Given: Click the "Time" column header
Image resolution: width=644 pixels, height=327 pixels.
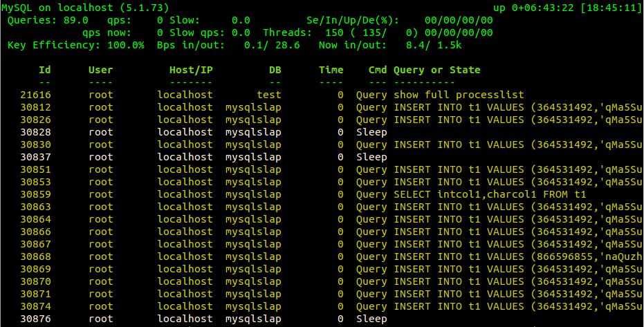Looking at the screenshot, I should click(x=331, y=70).
